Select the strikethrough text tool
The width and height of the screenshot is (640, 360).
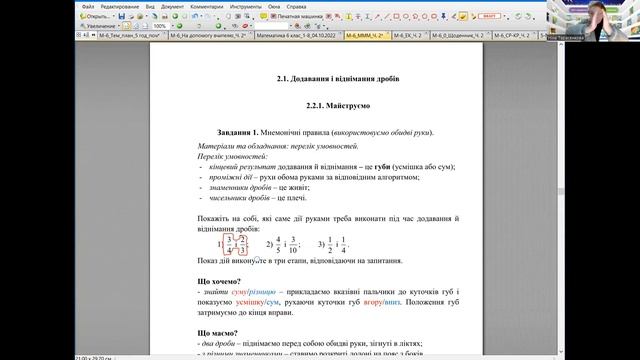(358, 16)
